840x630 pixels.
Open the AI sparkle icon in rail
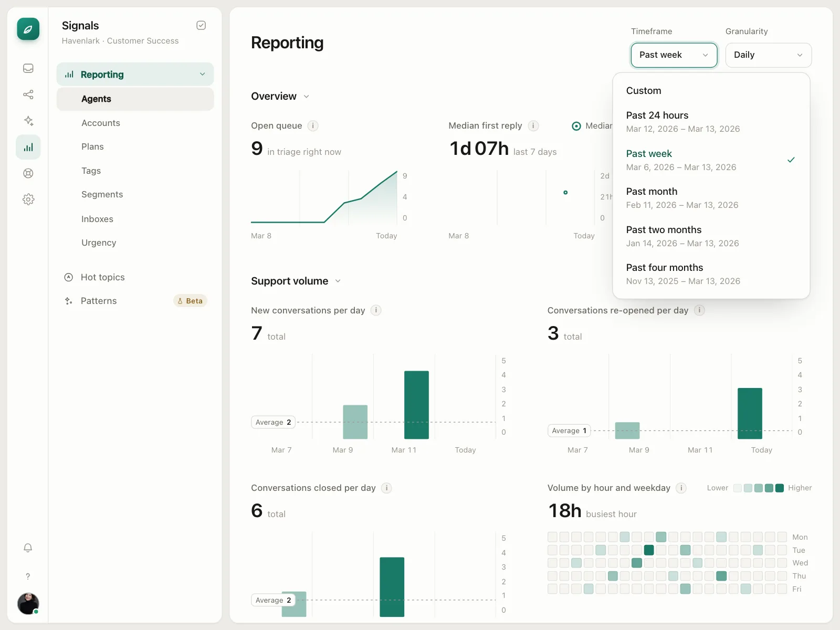(28, 121)
